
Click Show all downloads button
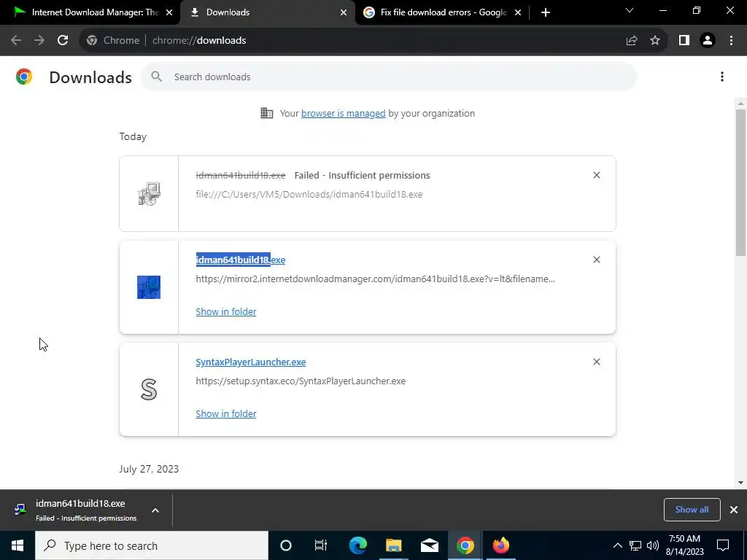tap(692, 510)
